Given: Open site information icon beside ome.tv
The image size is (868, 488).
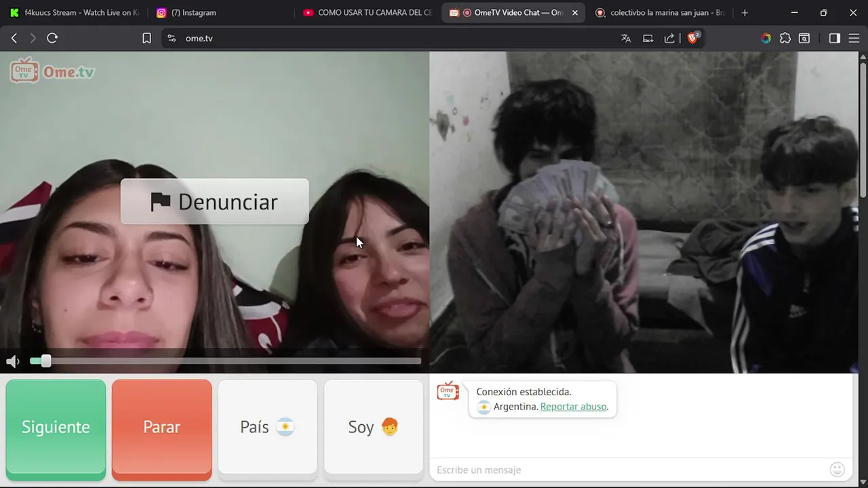Looking at the screenshot, I should point(171,39).
